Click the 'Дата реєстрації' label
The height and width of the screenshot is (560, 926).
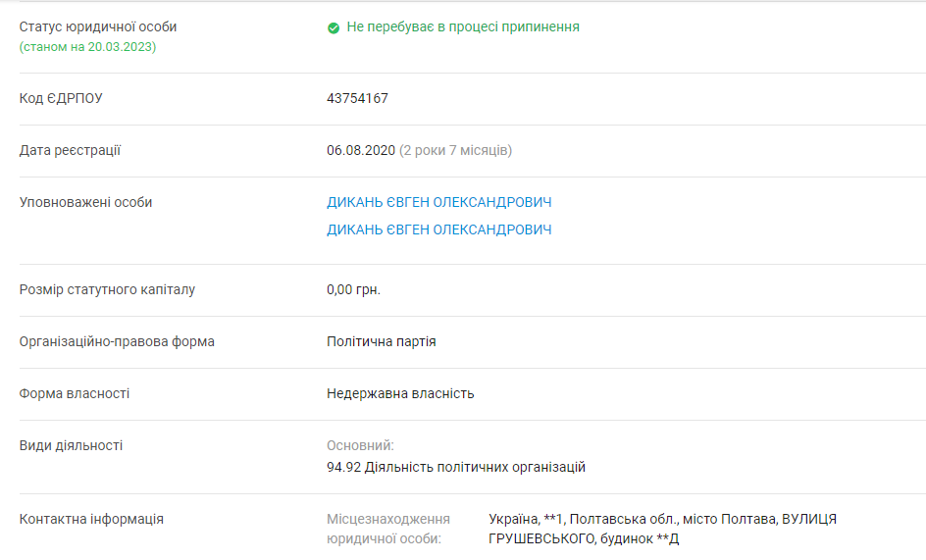70,150
